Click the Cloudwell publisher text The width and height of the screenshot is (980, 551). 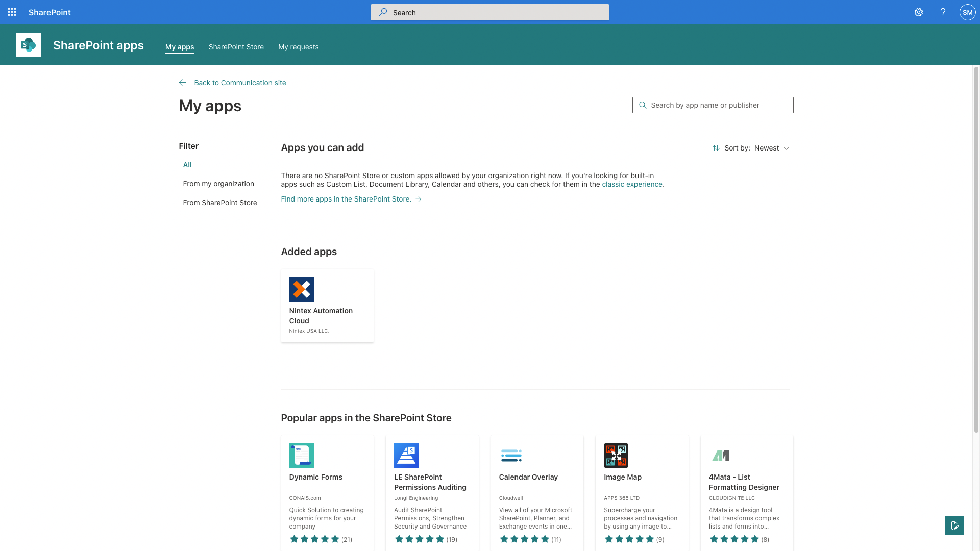[x=511, y=498]
